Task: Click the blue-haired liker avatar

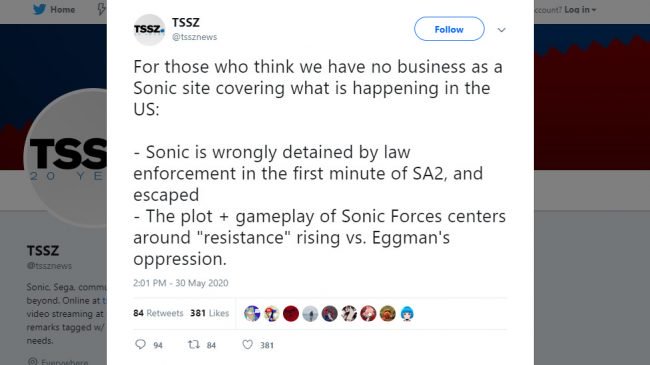Action: point(407,314)
